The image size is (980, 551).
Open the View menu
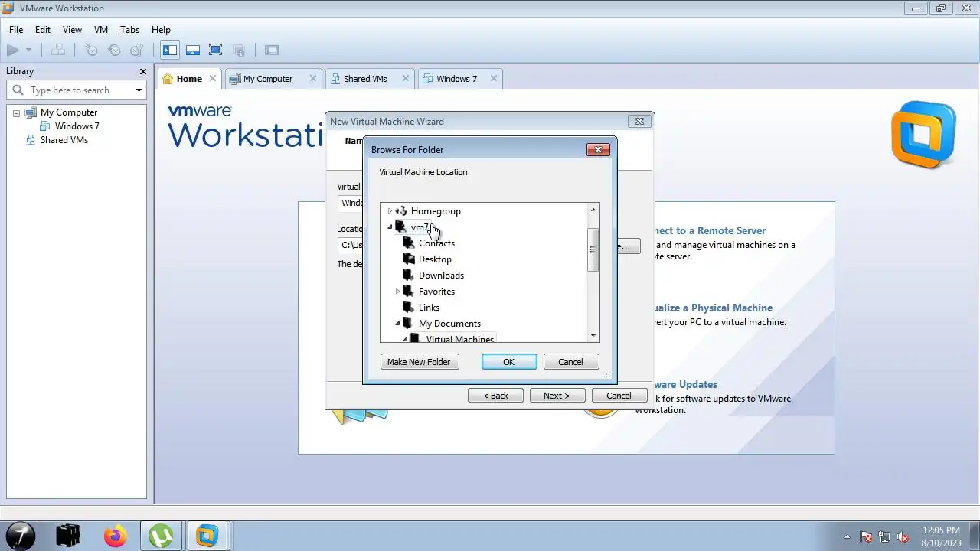click(x=72, y=30)
